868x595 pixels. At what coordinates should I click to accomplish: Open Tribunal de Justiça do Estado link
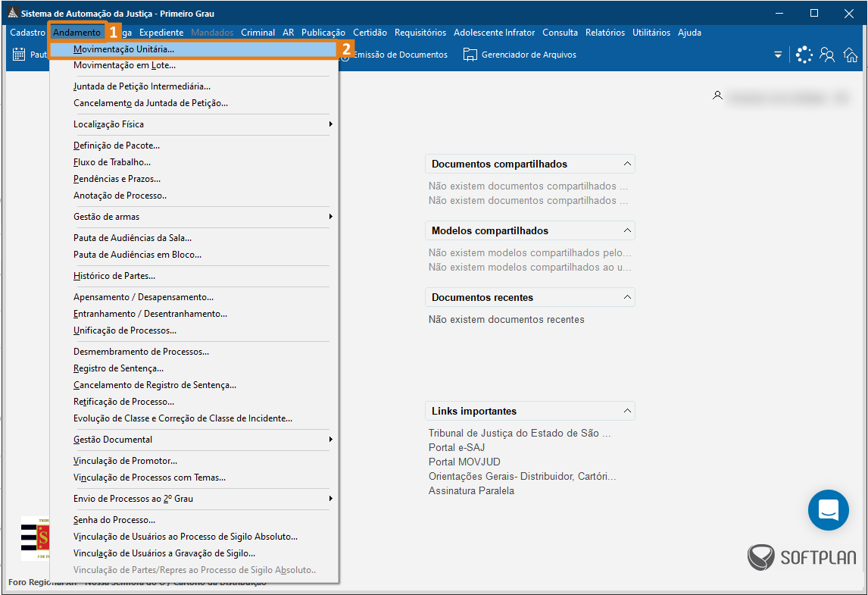tap(520, 434)
